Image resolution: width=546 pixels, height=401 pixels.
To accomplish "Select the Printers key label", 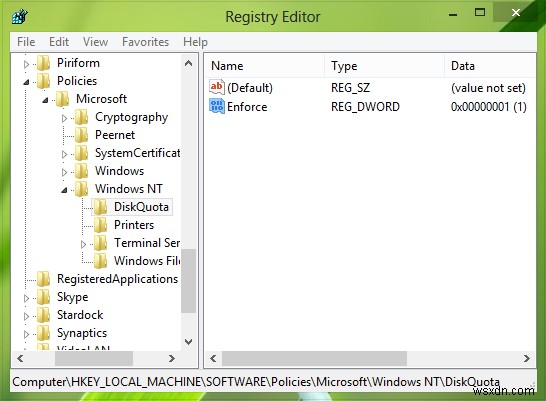I will [134, 225].
